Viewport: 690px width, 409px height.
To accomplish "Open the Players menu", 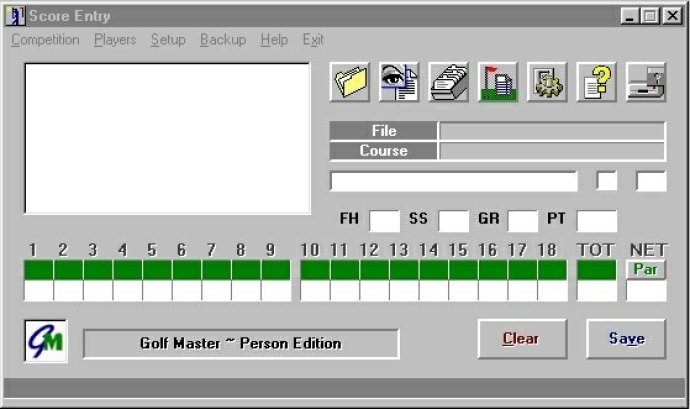I will [x=115, y=40].
